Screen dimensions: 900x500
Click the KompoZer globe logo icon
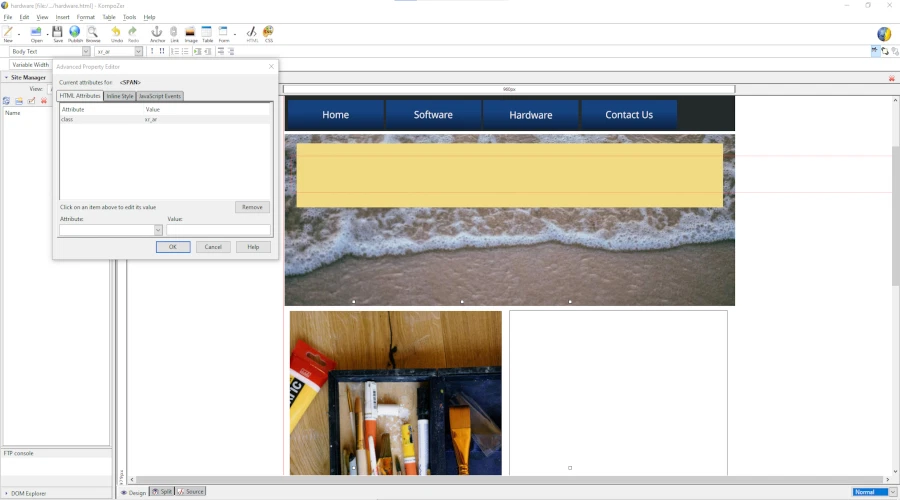[884, 34]
